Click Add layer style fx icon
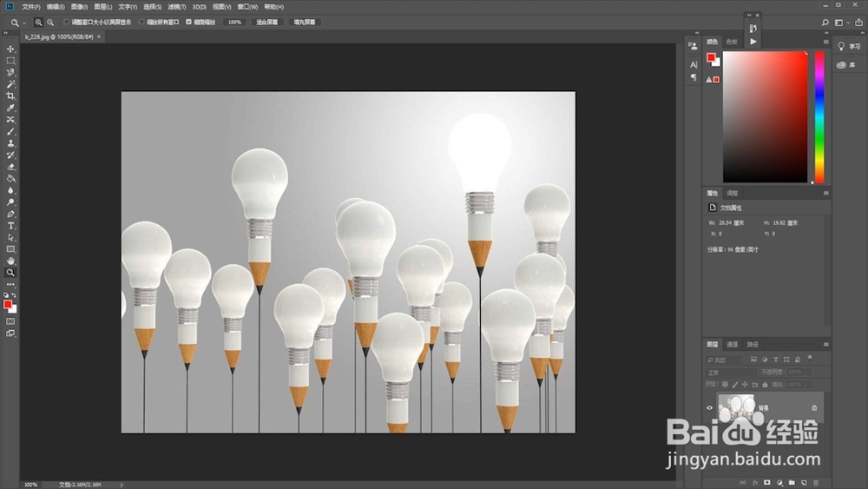 click(755, 482)
